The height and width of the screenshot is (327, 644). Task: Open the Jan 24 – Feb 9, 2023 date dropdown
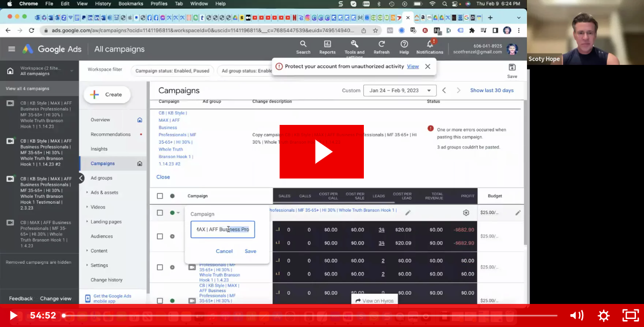click(x=400, y=91)
